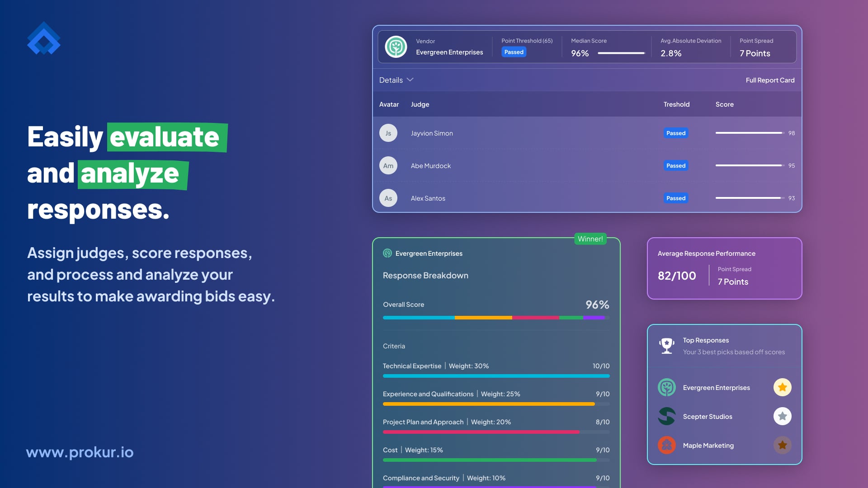This screenshot has width=868, height=488.
Task: Sort by the Judge column header
Action: point(420,104)
